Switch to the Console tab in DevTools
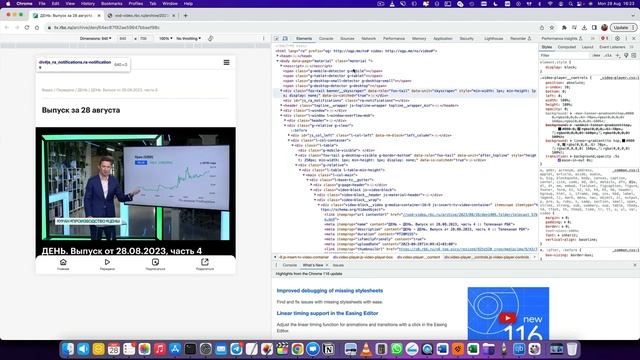 pyautogui.click(x=326, y=38)
